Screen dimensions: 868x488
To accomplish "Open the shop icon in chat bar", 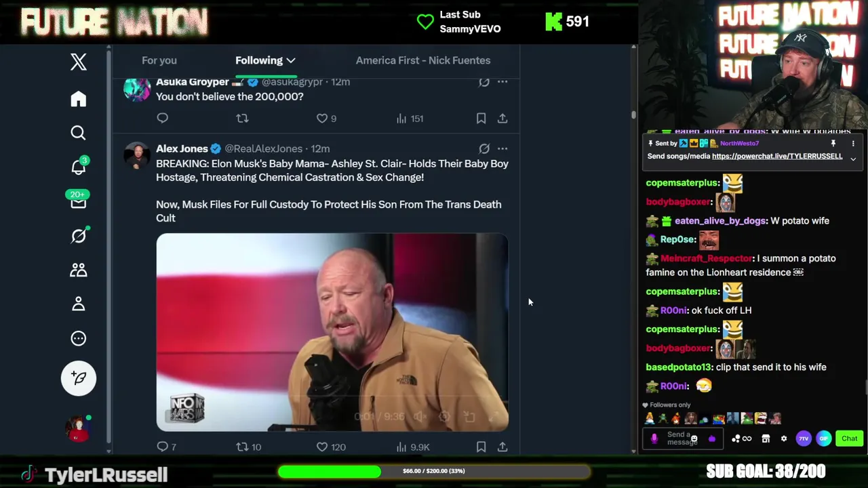I will tap(766, 439).
